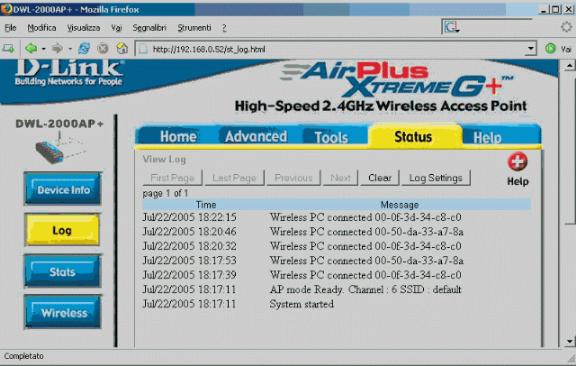Screen dimensions: 576x366
Task: Click the red Help cross icon
Action: click(518, 162)
